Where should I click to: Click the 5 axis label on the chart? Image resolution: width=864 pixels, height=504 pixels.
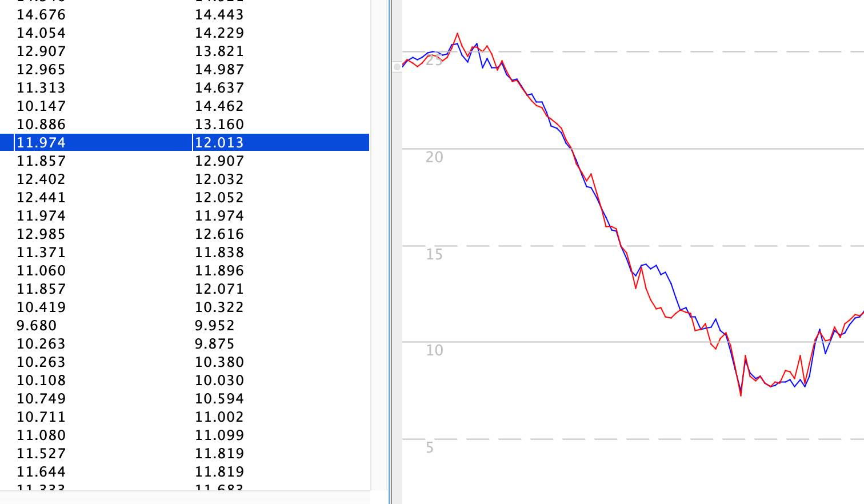[x=430, y=447]
